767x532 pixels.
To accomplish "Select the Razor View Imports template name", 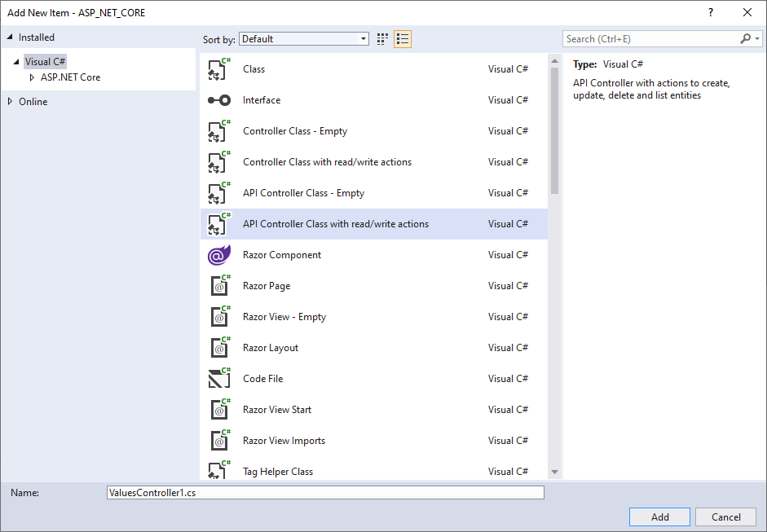I will 284,441.
